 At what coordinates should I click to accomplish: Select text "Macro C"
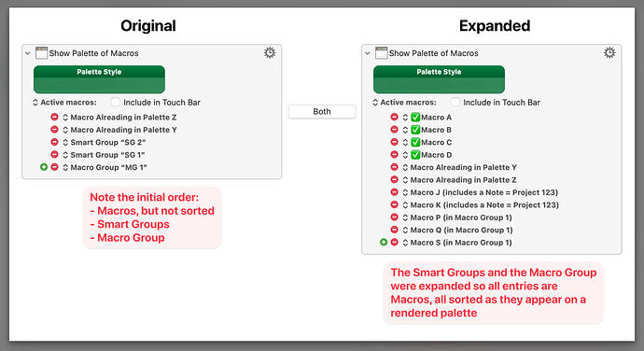(436, 142)
